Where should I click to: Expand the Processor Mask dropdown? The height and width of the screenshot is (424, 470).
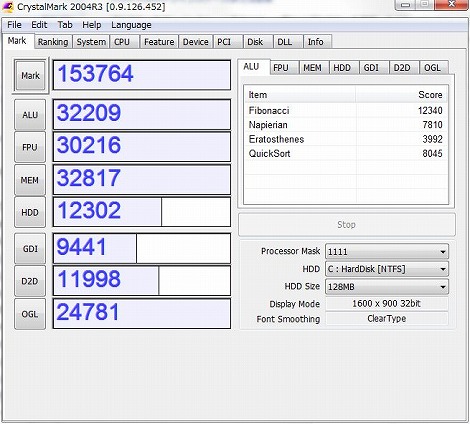(387, 252)
